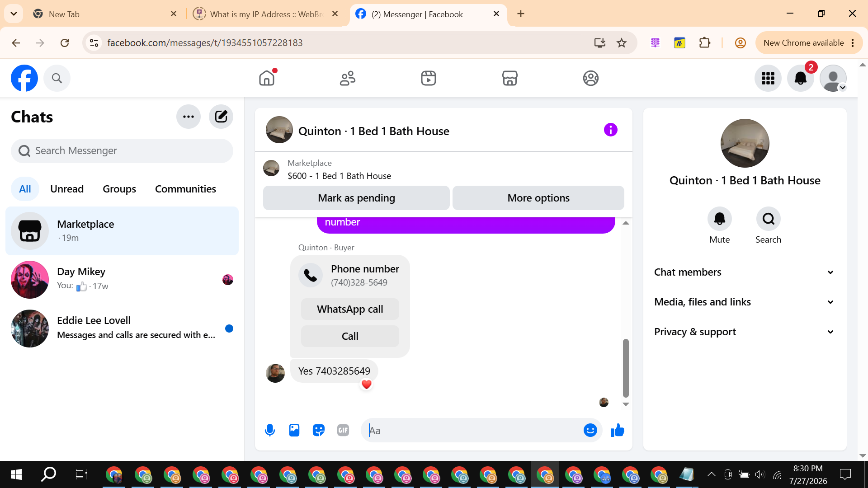Open the $600 - 1 Bed 1 Bath House listing
Screen dimensions: 868x488
[339, 176]
